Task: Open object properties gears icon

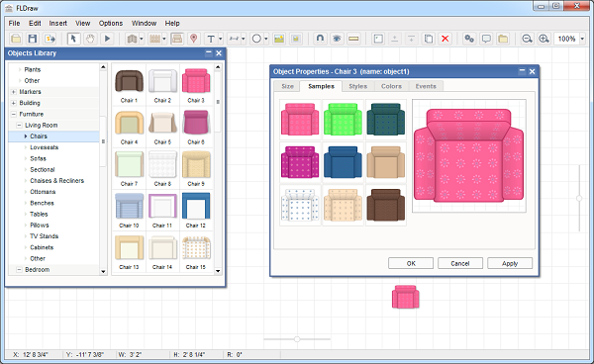Action: pos(469,39)
